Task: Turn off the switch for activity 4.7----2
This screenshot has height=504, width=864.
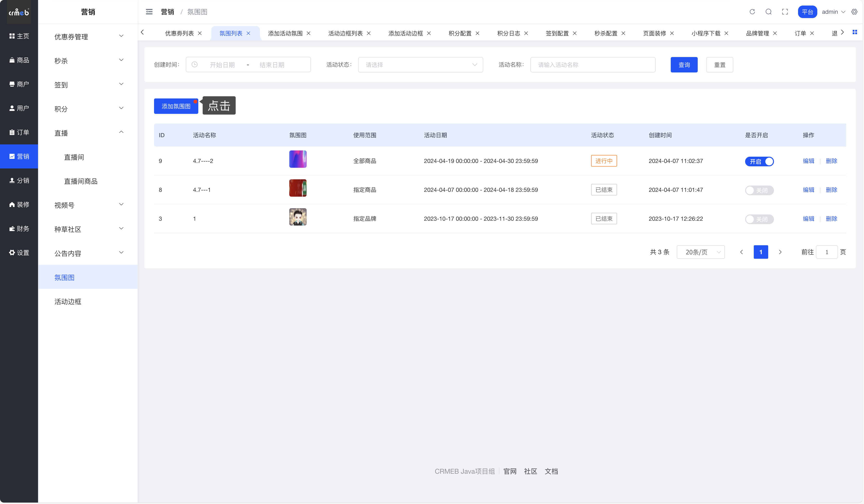Action: (x=759, y=161)
